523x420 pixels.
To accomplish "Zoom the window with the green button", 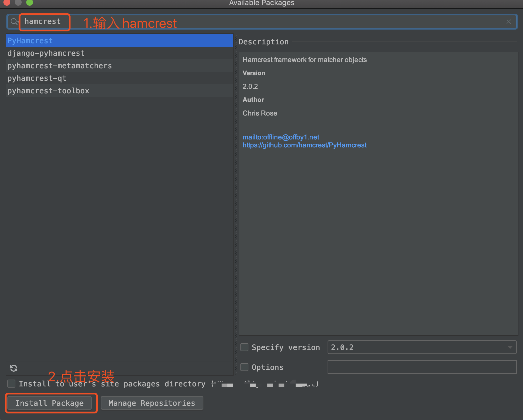I will click(30, 2).
